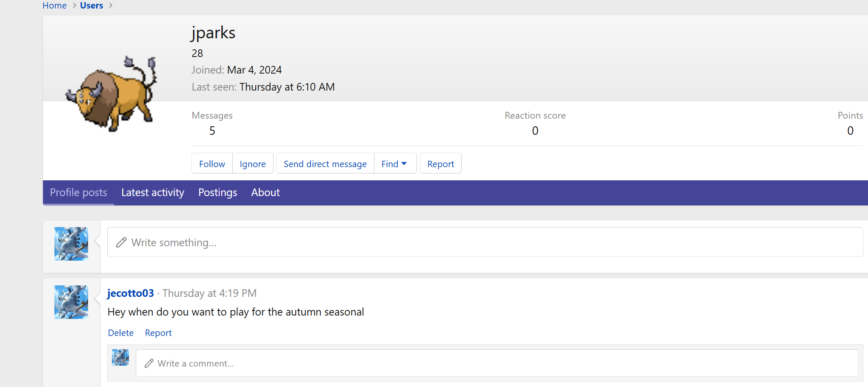Screen dimensions: 868x387
Task: Click pencil icon in Write something field
Action: [x=122, y=242]
